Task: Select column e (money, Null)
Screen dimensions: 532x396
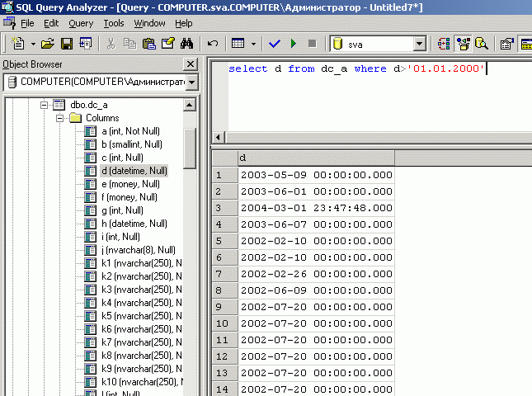Action: [130, 184]
